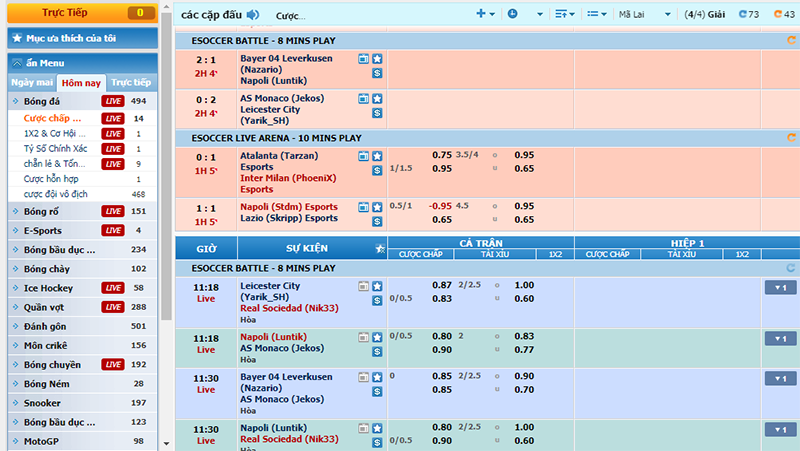Open the Quần vợt tennis category
Screen dimensions: 800x451
[82, 307]
